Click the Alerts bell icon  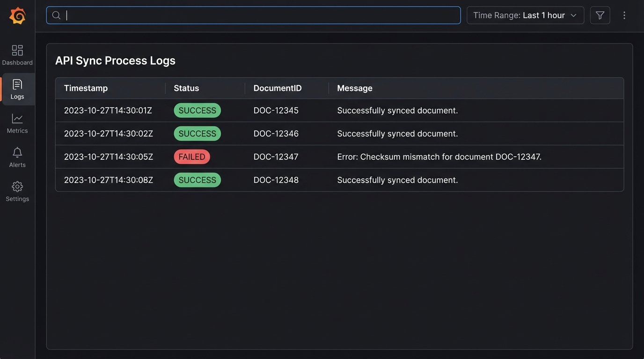[x=17, y=152]
